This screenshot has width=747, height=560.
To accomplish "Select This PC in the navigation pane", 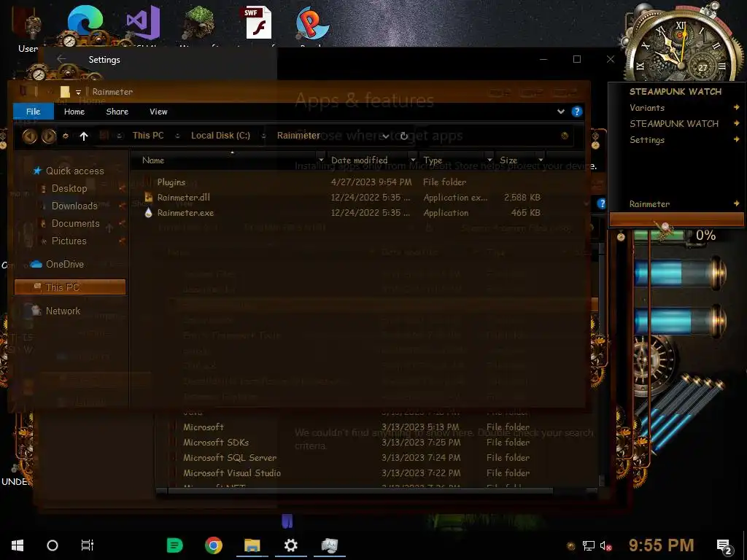I will pos(70,287).
